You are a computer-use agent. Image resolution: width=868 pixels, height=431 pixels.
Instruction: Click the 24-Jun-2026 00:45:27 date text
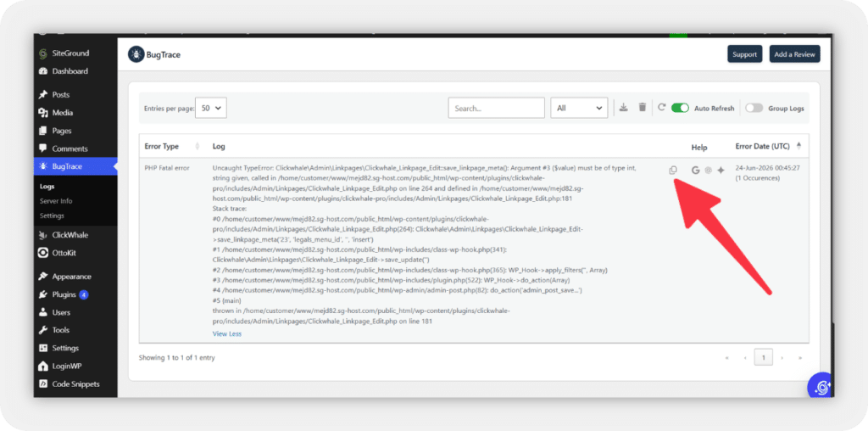767,167
